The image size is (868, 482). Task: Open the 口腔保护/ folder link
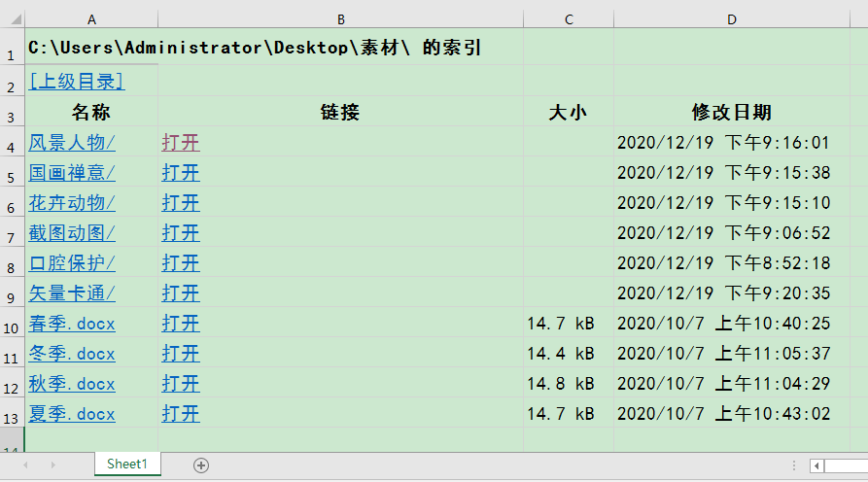tap(72, 262)
